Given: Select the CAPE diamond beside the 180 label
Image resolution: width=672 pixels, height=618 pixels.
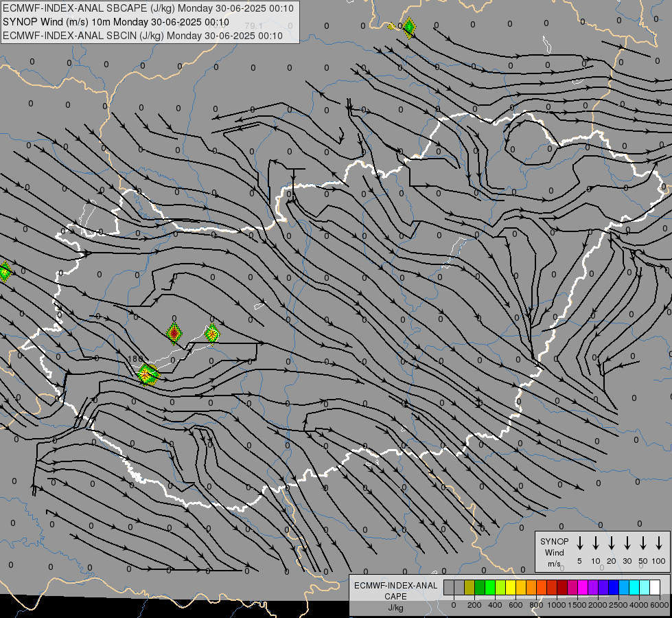Looking at the screenshot, I should pyautogui.click(x=148, y=374).
